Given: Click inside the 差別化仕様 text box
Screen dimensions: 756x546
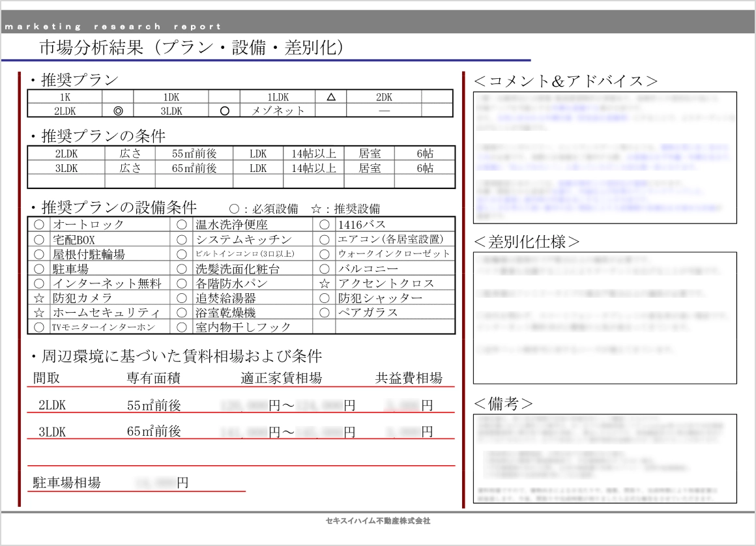Looking at the screenshot, I should (604, 317).
